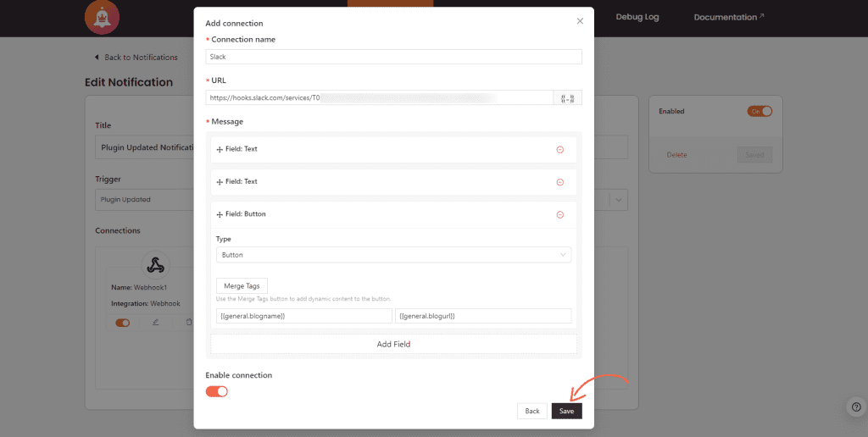Screen dimensions: 868x437
Task: Toggle the Enabled notification switch
Action: point(759,111)
